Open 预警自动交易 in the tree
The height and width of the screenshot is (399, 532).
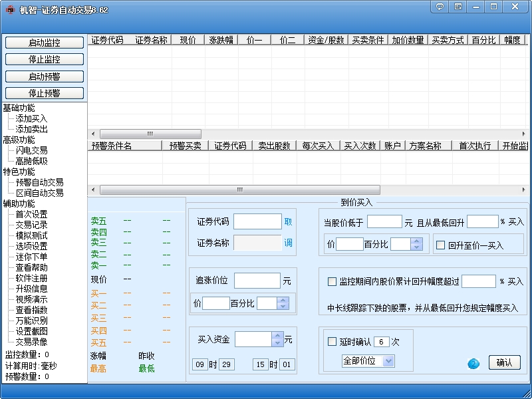[39, 182]
